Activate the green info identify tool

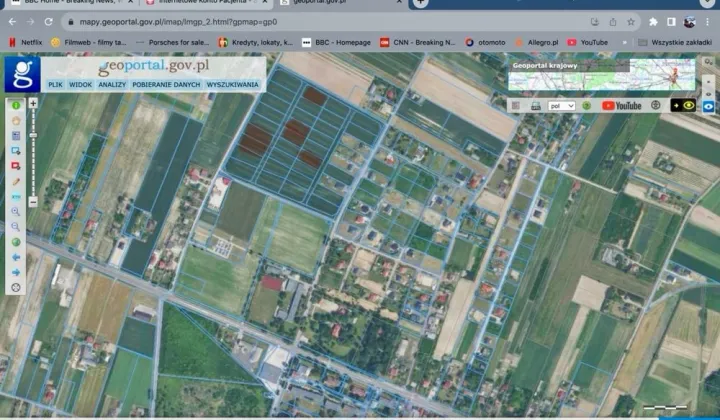click(x=16, y=106)
